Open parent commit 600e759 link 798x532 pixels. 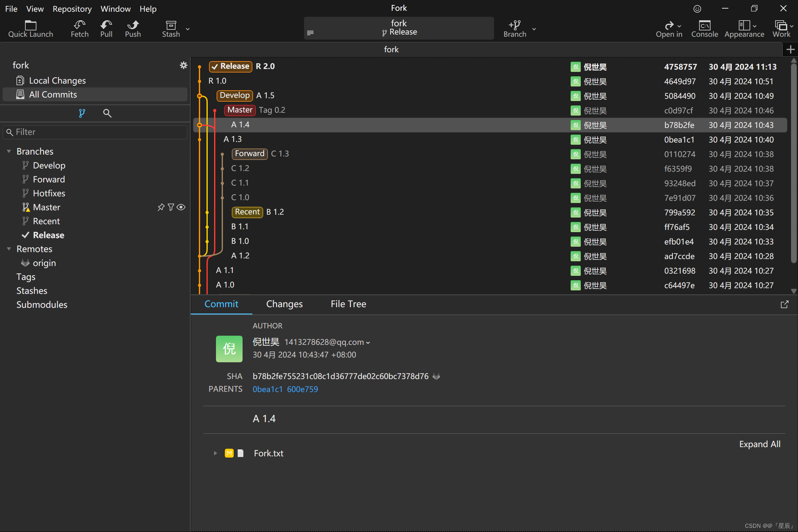[302, 389]
